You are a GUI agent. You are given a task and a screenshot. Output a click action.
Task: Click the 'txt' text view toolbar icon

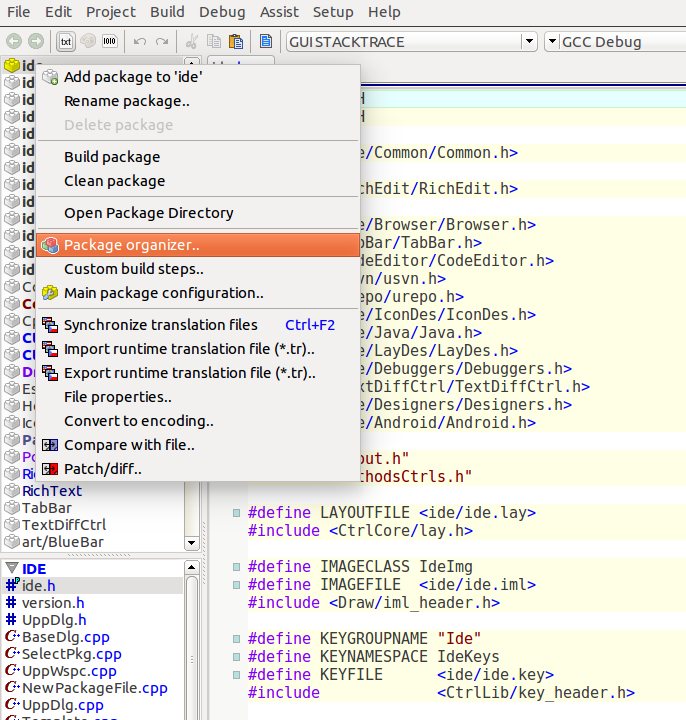66,41
